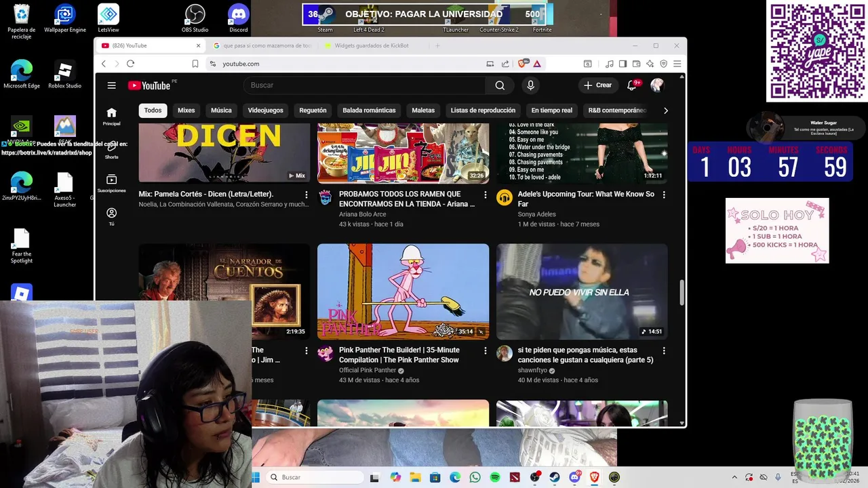The height and width of the screenshot is (488, 868).
Task: Click the YouTube search input field
Action: [364, 85]
